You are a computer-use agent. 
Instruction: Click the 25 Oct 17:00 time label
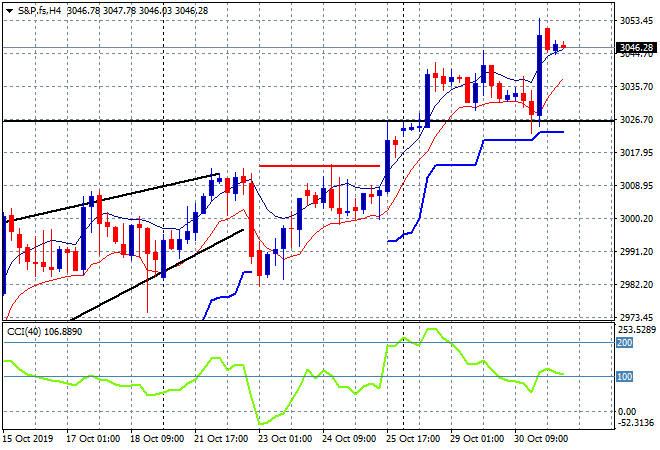pos(413,439)
